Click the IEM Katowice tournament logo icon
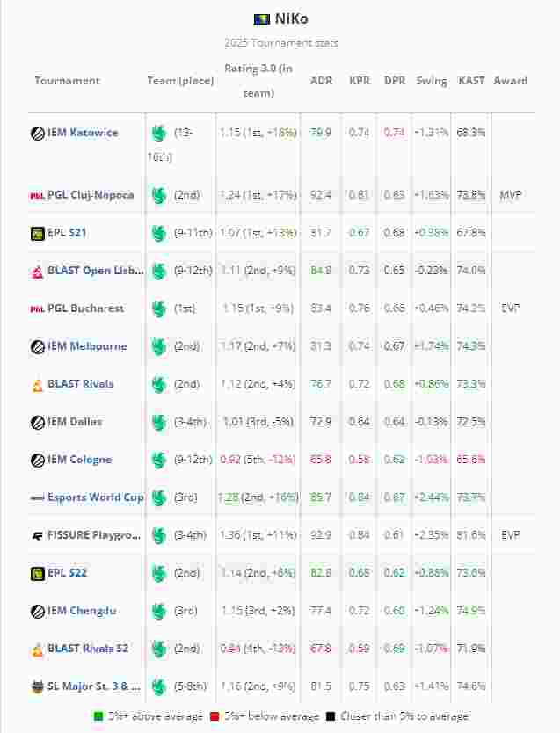 pos(38,133)
